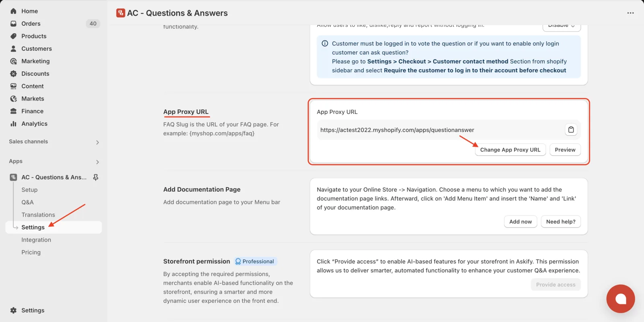Open the Disable dropdown near the top
Image resolution: width=644 pixels, height=322 pixels.
pyautogui.click(x=561, y=26)
